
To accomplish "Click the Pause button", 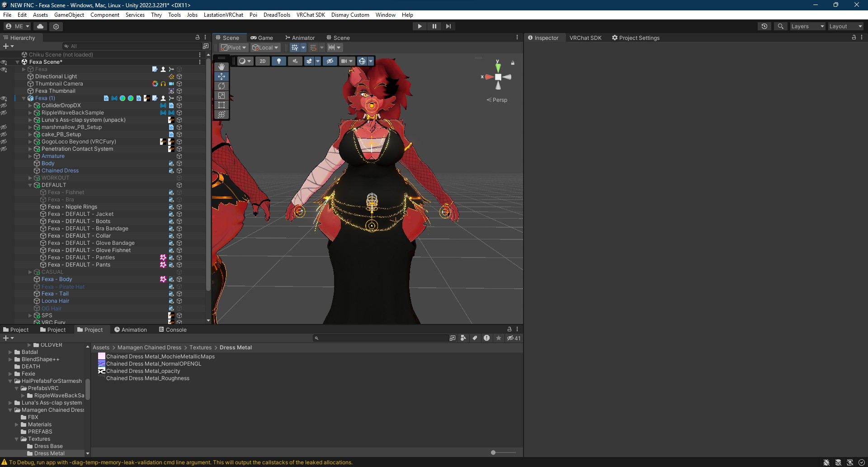I will click(x=434, y=26).
